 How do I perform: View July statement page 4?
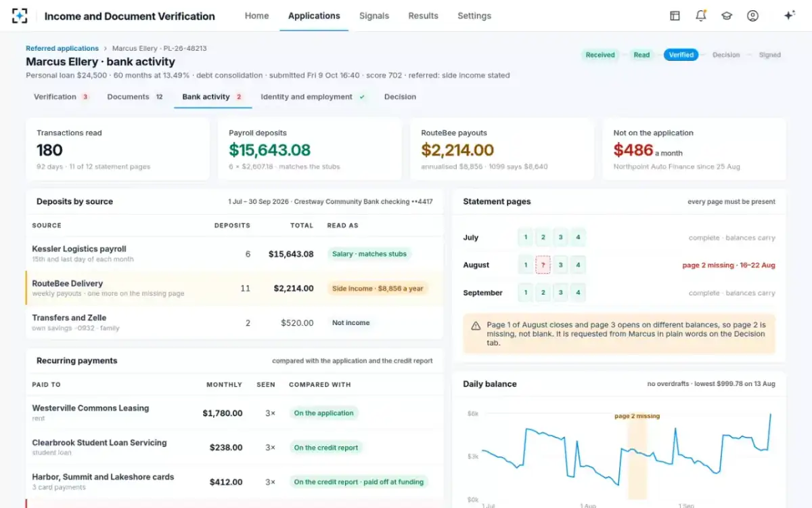(578, 238)
